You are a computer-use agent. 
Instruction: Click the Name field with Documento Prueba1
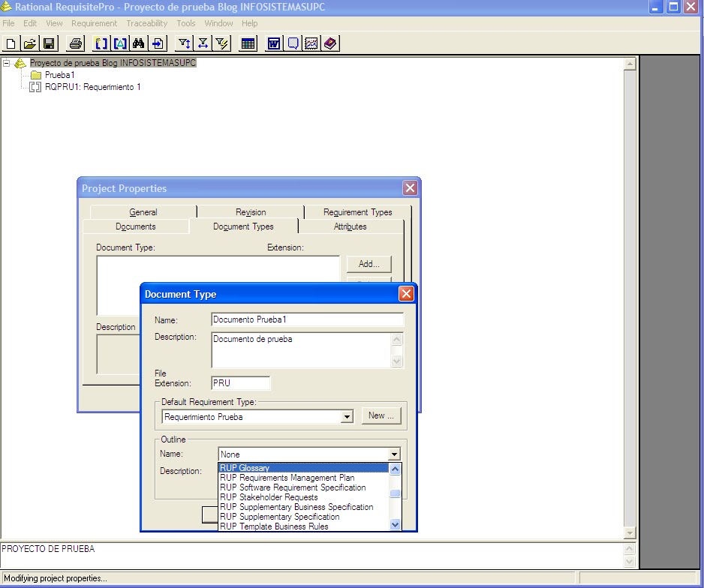point(307,319)
